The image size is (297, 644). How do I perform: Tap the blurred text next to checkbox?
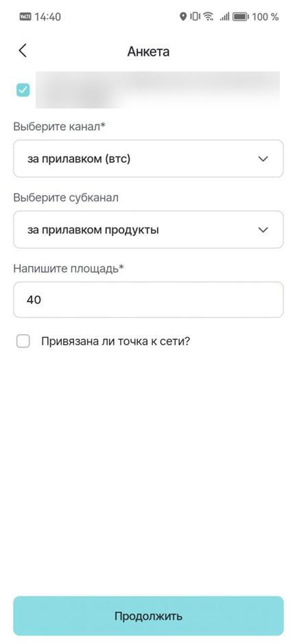158,90
